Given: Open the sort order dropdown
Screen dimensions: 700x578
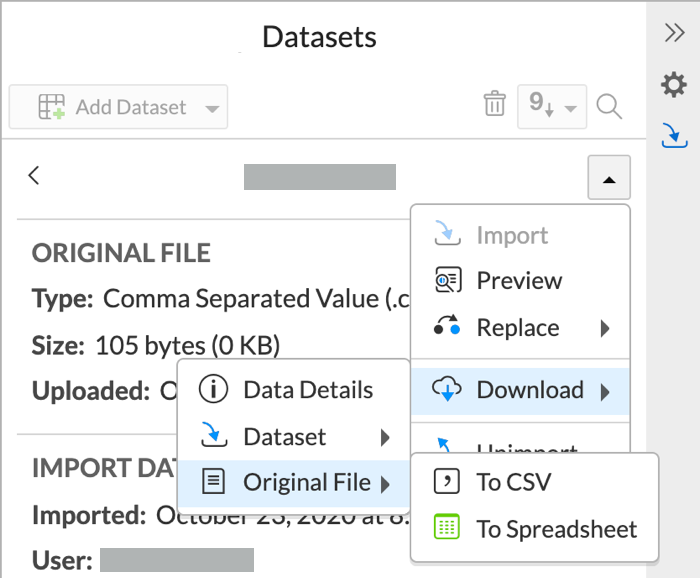Looking at the screenshot, I should [x=552, y=107].
